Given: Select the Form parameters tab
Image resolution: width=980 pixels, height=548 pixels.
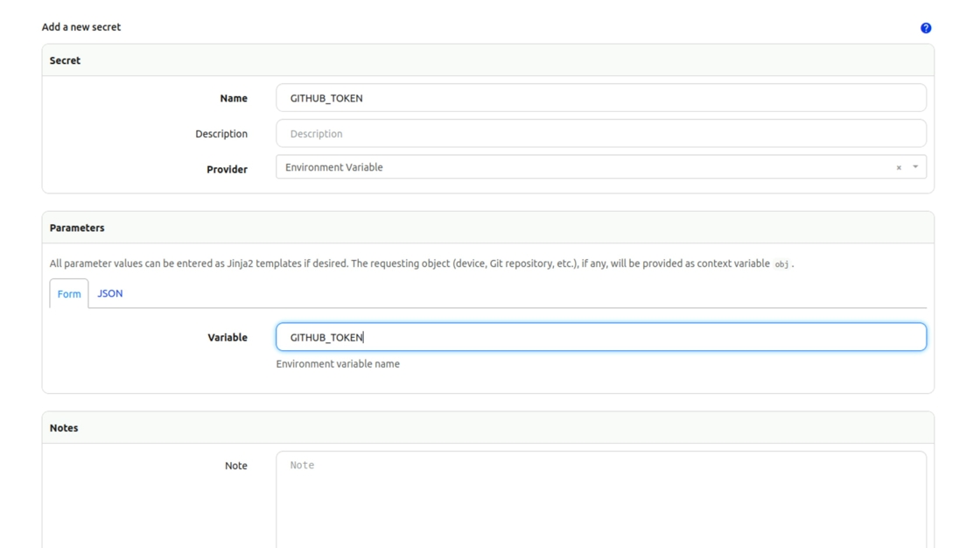Looking at the screenshot, I should point(69,294).
